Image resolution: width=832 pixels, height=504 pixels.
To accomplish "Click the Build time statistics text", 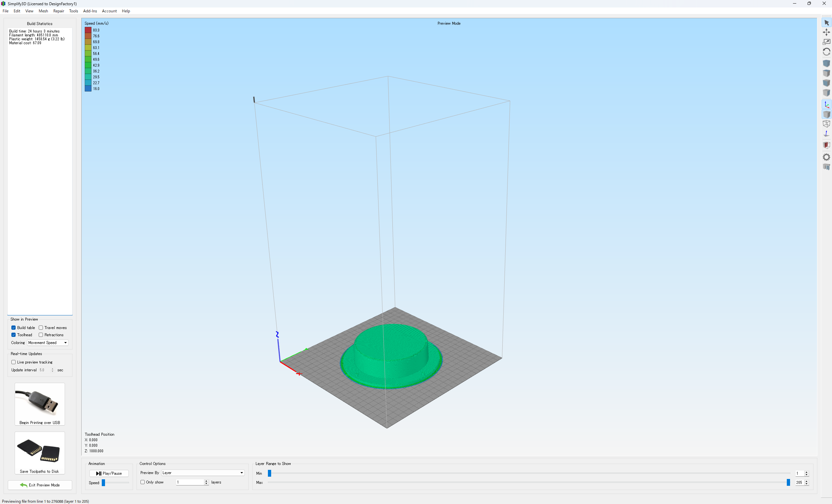I will pyautogui.click(x=34, y=31).
